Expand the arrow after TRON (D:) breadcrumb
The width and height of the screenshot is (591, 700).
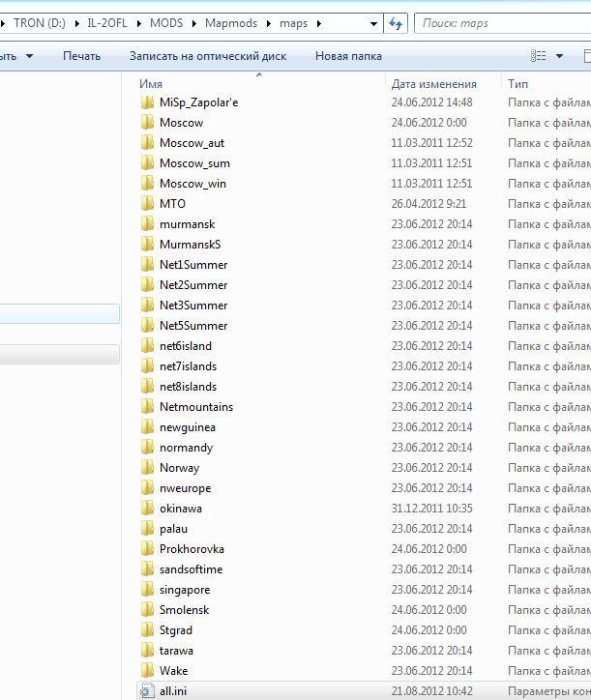coord(76,23)
